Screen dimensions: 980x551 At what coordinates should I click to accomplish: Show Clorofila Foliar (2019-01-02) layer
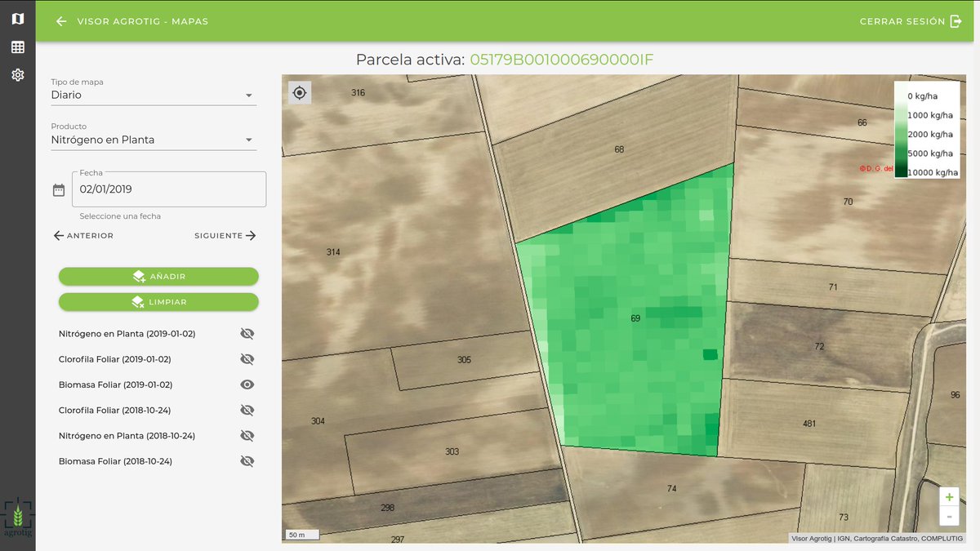[x=247, y=359]
